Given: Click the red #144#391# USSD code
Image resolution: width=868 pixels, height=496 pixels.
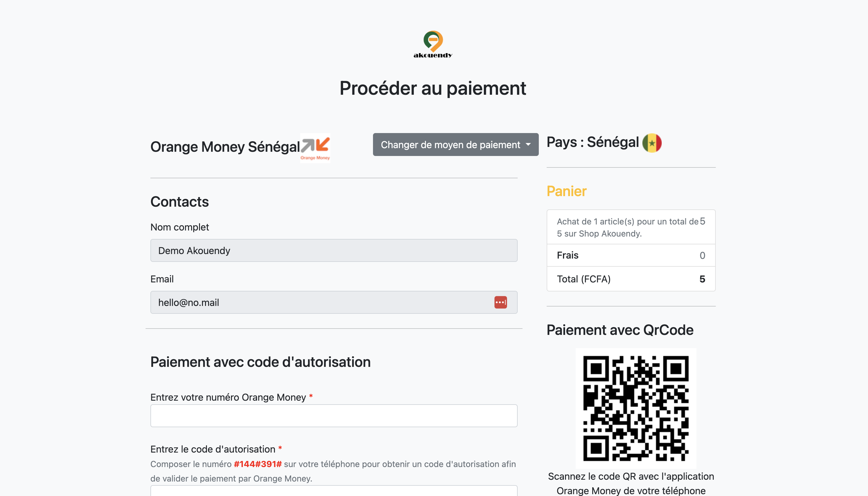Looking at the screenshot, I should (257, 464).
